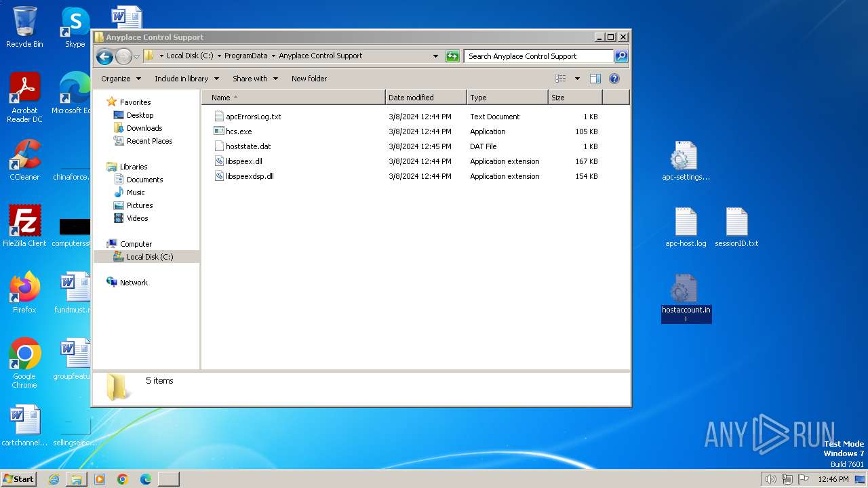868x488 pixels.
Task: Open Acrobat Reader DC desktop icon
Action: 24,98
